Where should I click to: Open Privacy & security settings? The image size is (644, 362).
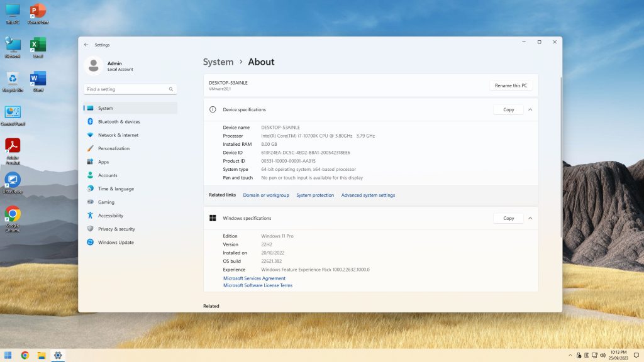[130, 229]
